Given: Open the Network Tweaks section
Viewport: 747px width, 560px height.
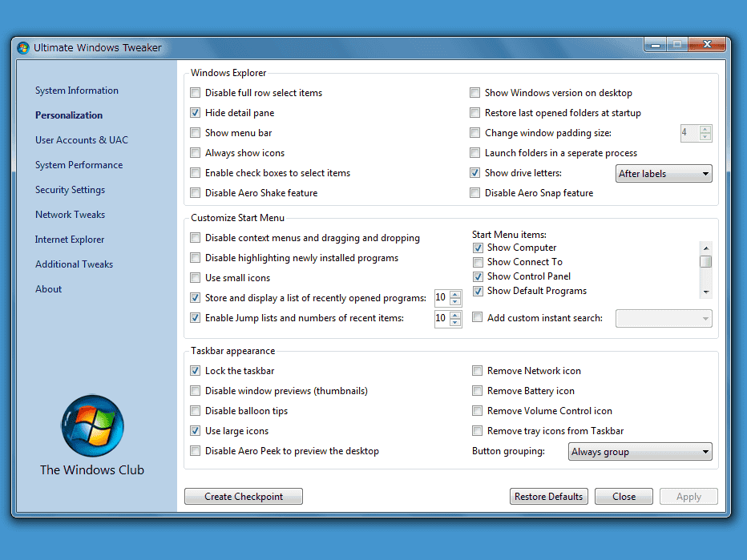Looking at the screenshot, I should (70, 214).
